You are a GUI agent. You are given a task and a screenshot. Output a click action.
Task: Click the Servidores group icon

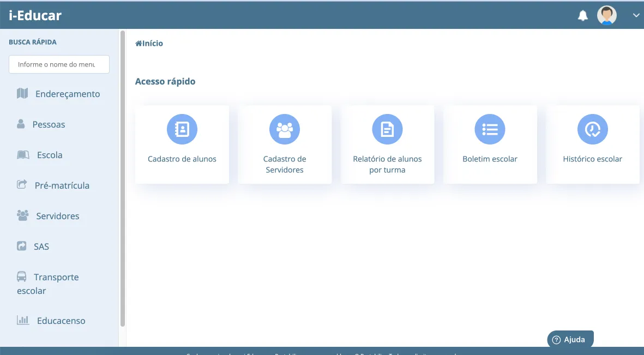click(22, 215)
